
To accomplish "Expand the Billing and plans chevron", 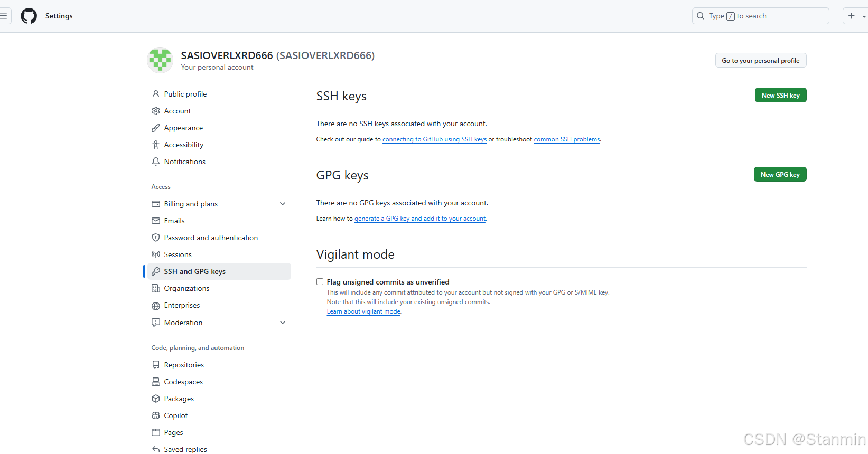I will coord(283,204).
